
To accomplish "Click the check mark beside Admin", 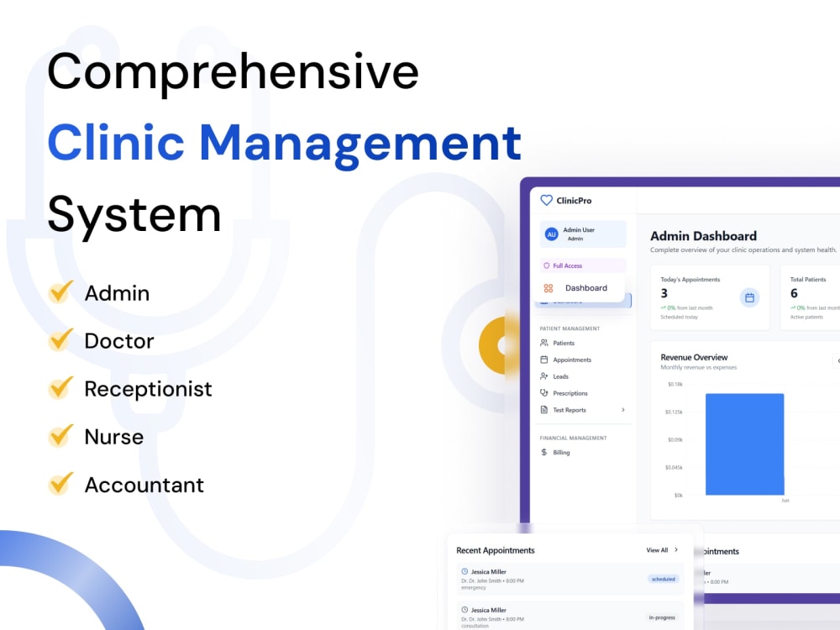I will (60, 292).
